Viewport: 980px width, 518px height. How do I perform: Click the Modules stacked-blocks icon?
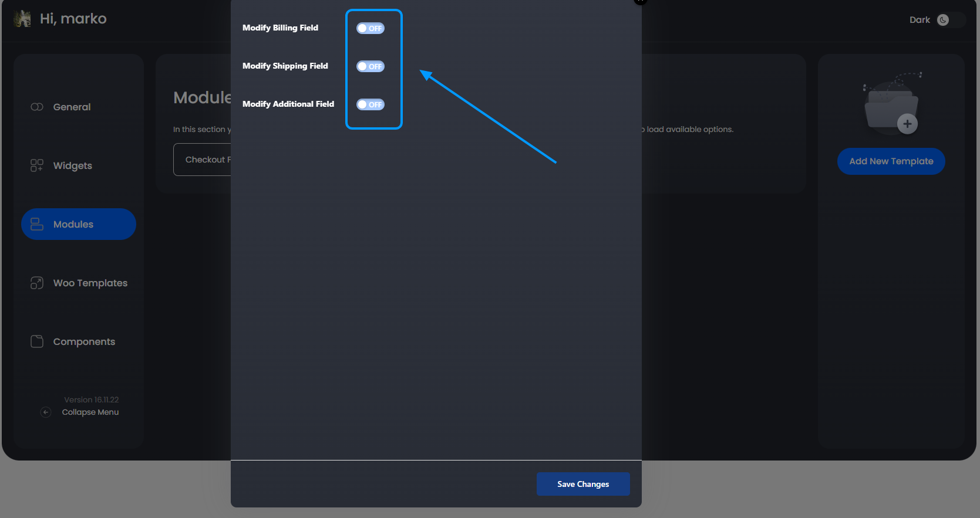pos(37,224)
